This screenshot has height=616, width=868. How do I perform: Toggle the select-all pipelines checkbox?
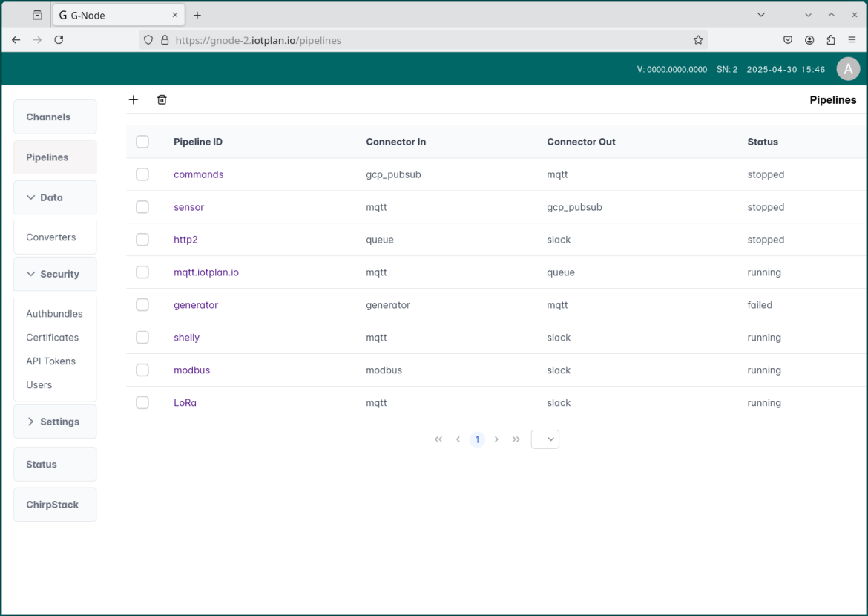(x=142, y=142)
